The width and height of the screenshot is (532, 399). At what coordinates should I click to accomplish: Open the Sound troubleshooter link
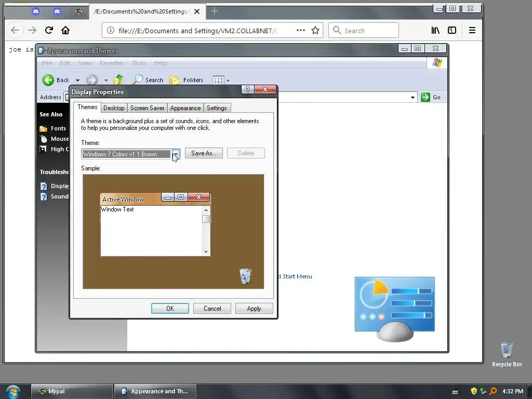point(54,196)
